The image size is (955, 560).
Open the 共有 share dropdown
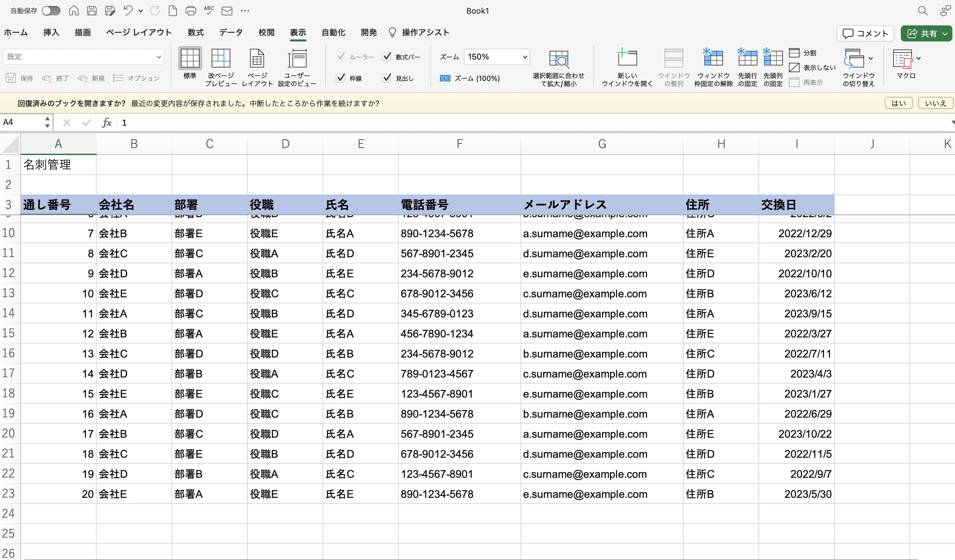tap(946, 33)
